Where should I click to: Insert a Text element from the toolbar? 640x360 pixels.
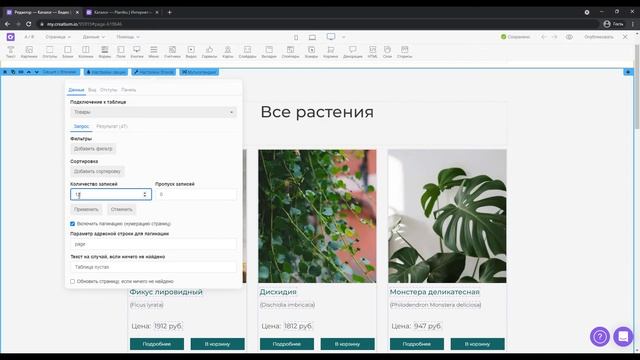(11, 52)
